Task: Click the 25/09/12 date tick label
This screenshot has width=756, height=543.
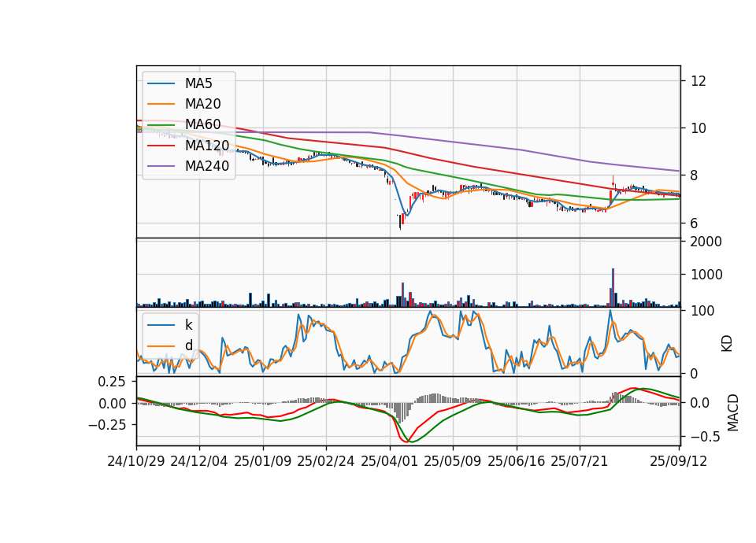Action: (x=678, y=461)
